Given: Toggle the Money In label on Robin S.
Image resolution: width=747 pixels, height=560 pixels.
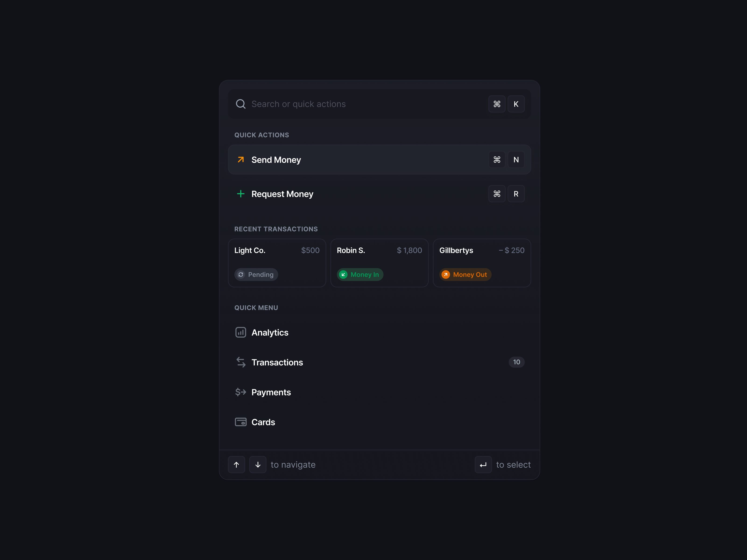Looking at the screenshot, I should (360, 274).
